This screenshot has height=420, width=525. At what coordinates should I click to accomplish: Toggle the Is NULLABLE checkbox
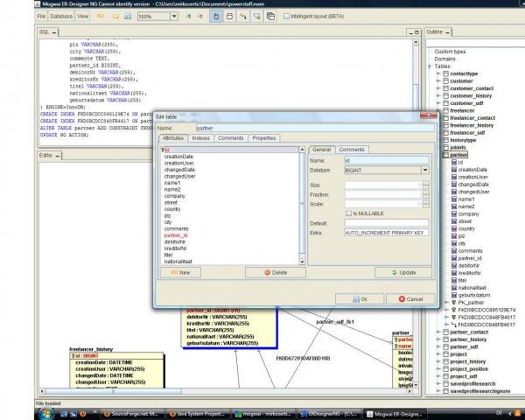tap(348, 213)
